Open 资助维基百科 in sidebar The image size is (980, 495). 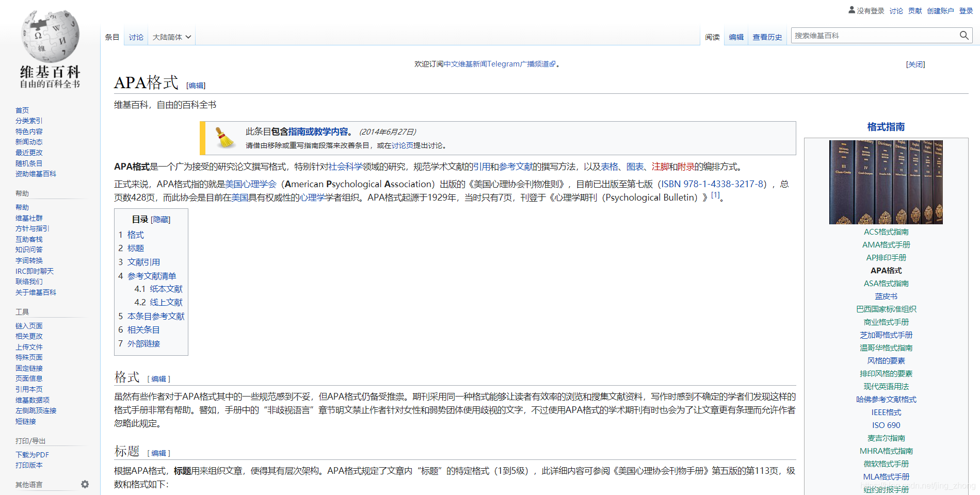tap(36, 174)
